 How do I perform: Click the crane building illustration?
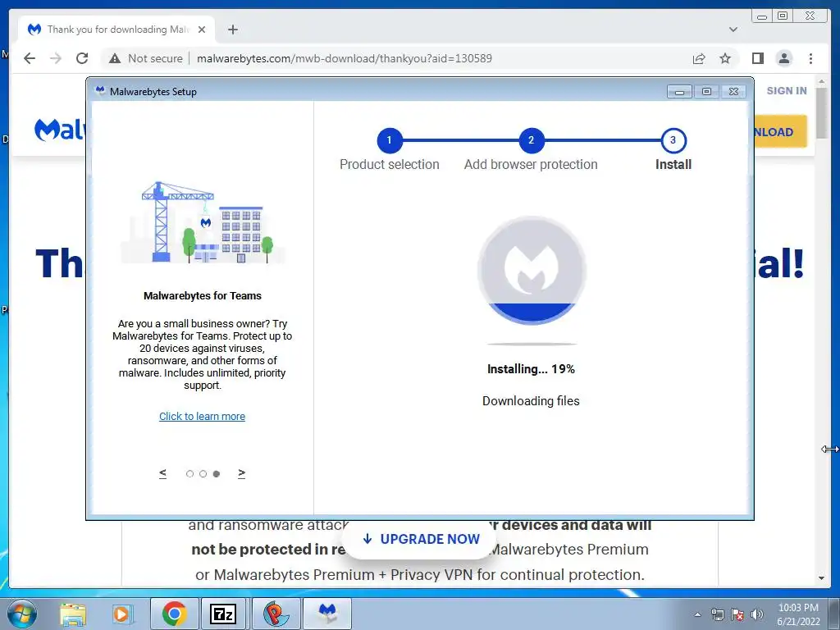pyautogui.click(x=203, y=222)
